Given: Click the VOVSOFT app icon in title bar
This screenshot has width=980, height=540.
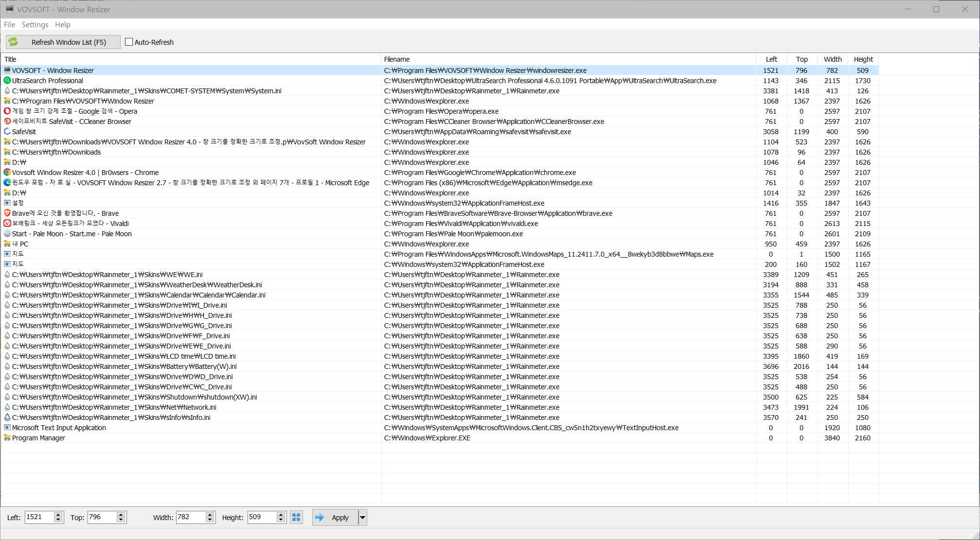Looking at the screenshot, I should pos(9,9).
